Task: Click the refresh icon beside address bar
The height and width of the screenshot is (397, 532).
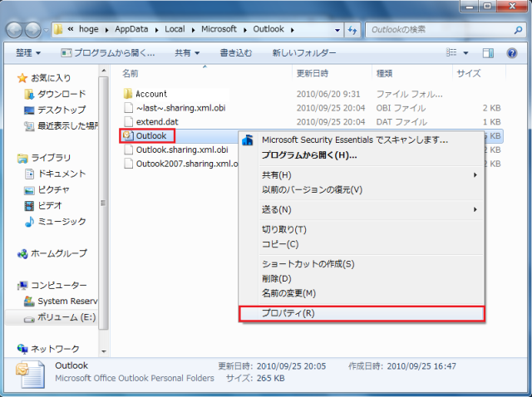Action: (x=352, y=30)
